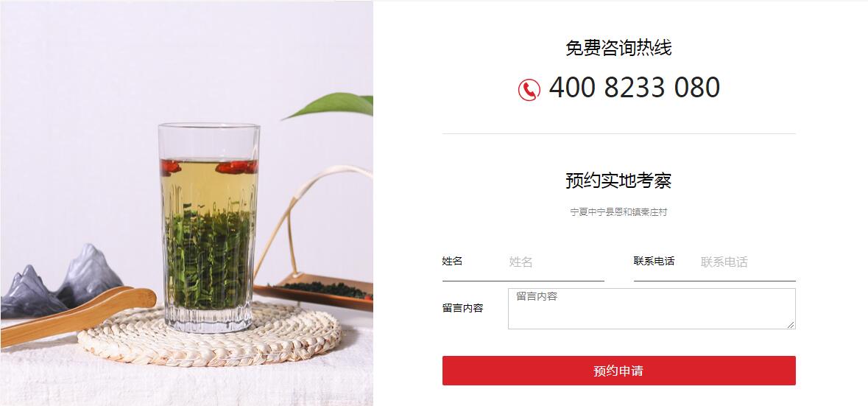Click the 留言内容 field label
The image size is (868, 406).
tap(463, 308)
